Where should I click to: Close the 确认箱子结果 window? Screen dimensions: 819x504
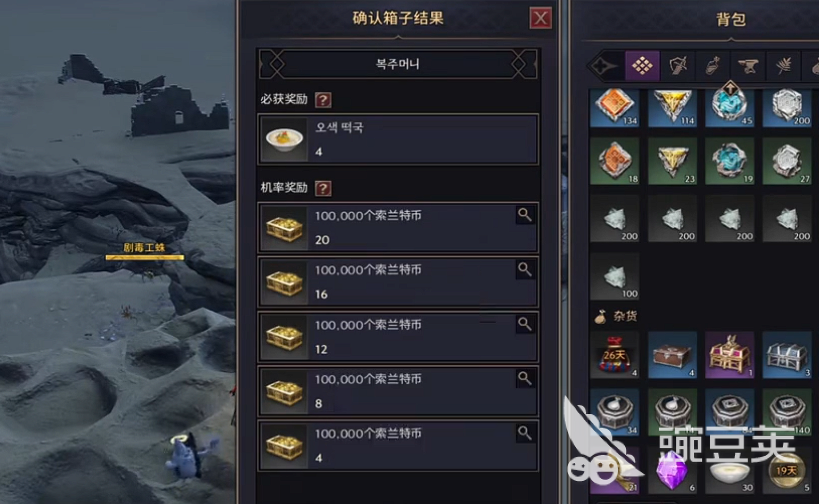(541, 19)
